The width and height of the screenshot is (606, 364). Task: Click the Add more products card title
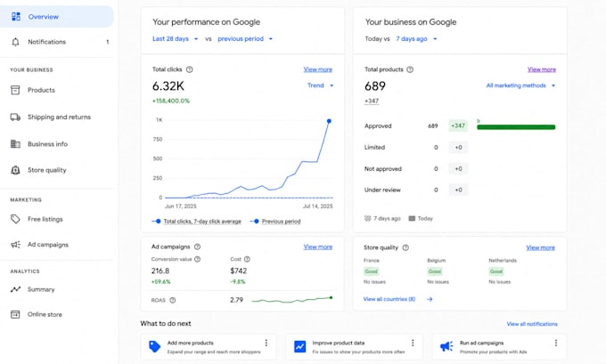[190, 343]
